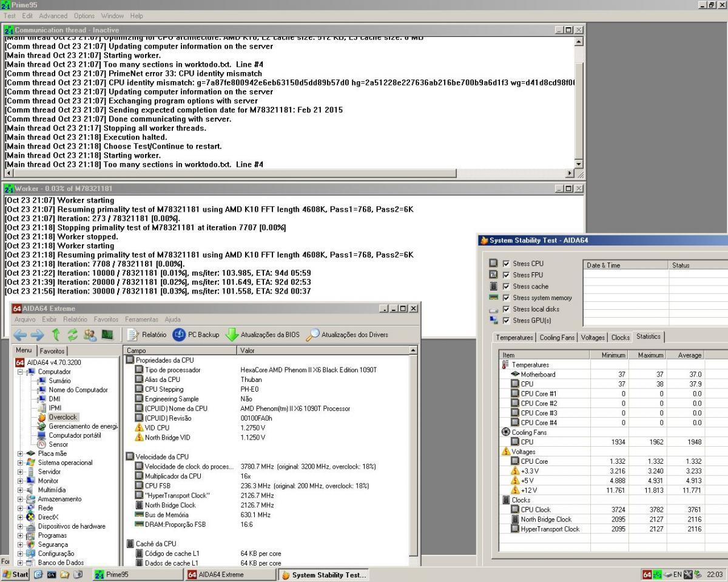Expand the Rede tree node

click(21, 508)
